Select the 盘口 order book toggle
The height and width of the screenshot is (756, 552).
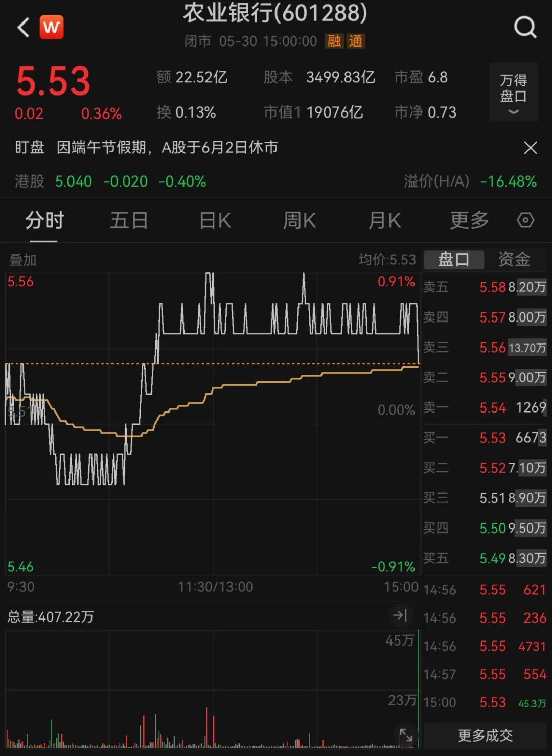[454, 260]
